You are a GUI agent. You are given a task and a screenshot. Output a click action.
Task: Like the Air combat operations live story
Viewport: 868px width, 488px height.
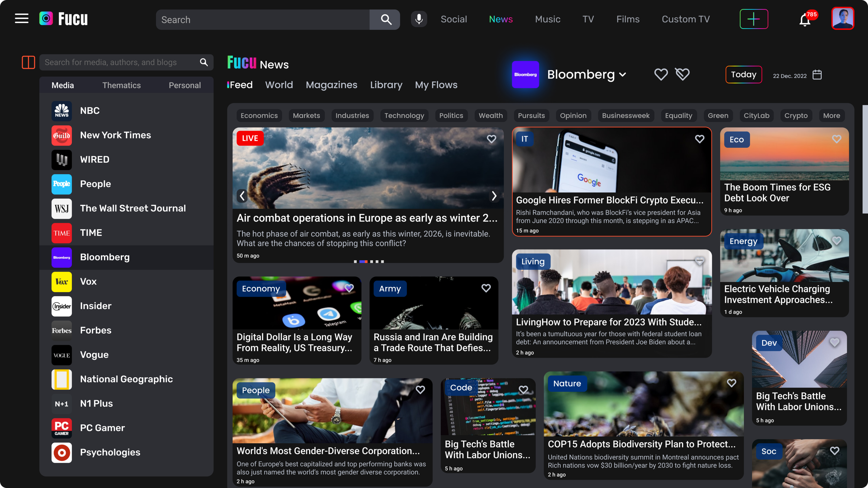coord(491,139)
